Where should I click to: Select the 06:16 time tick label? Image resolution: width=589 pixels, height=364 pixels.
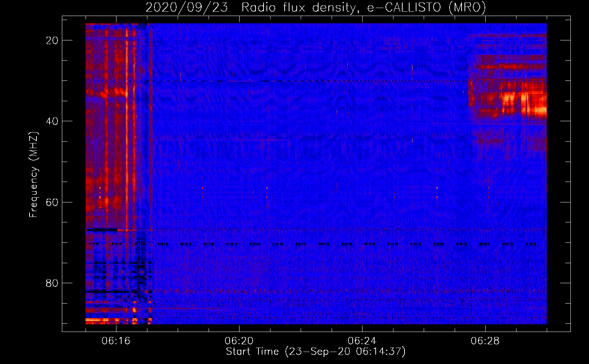coord(116,341)
